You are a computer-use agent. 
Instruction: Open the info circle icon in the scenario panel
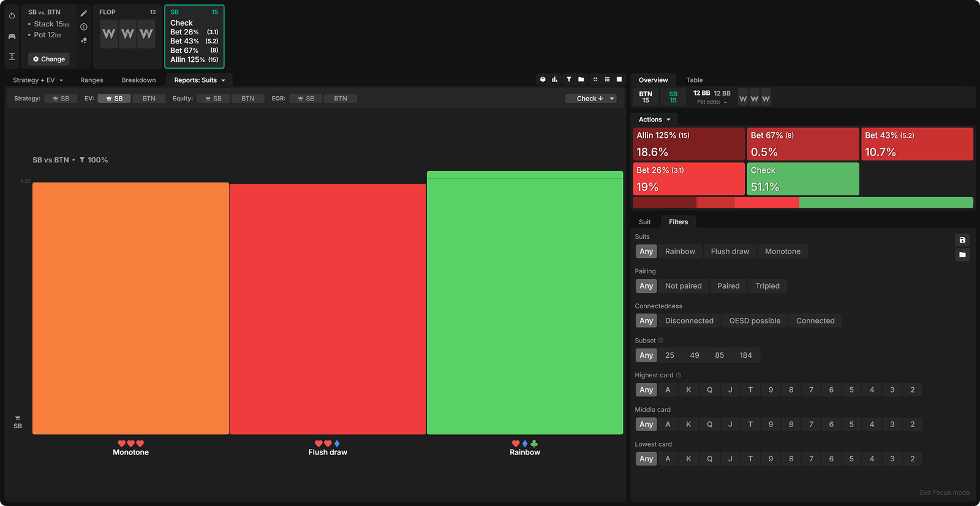coord(84,27)
